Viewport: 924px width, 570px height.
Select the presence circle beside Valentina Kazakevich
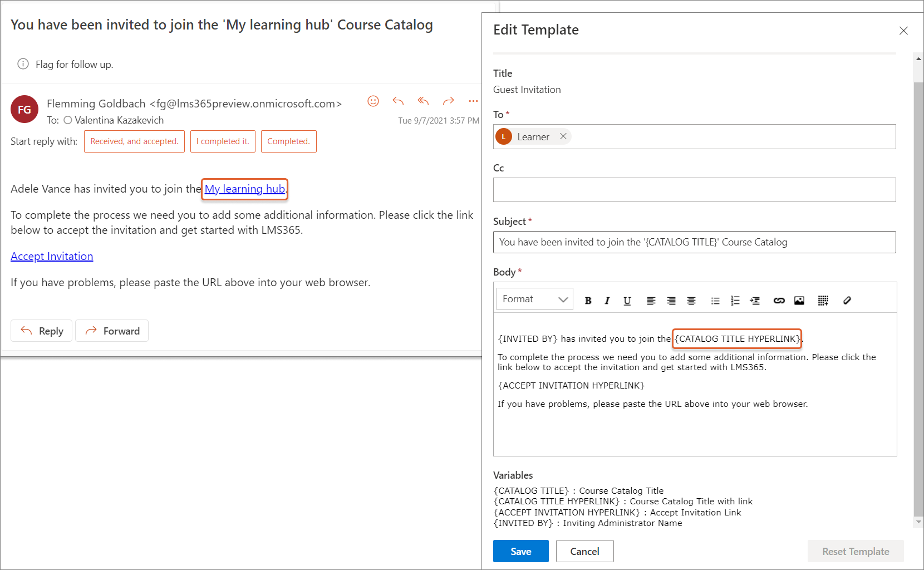click(68, 120)
